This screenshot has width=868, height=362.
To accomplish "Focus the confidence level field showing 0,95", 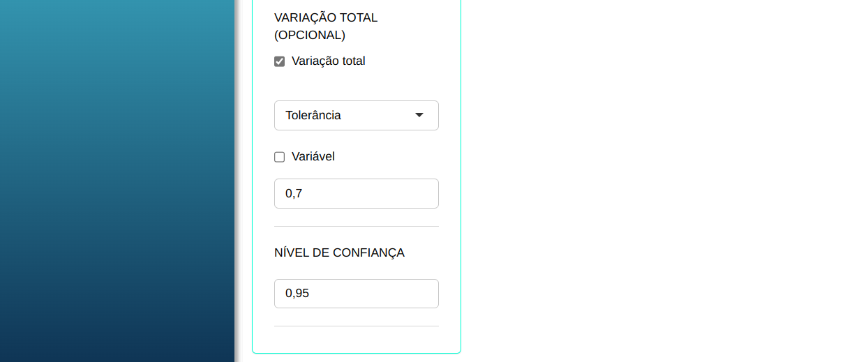I will [356, 294].
